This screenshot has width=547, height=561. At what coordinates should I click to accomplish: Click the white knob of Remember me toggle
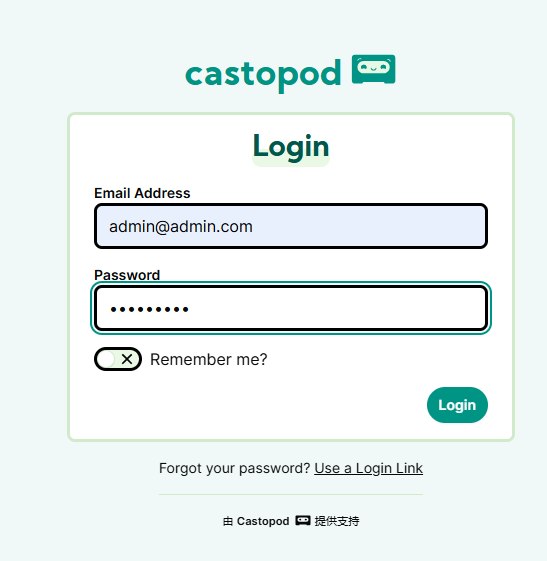click(107, 359)
